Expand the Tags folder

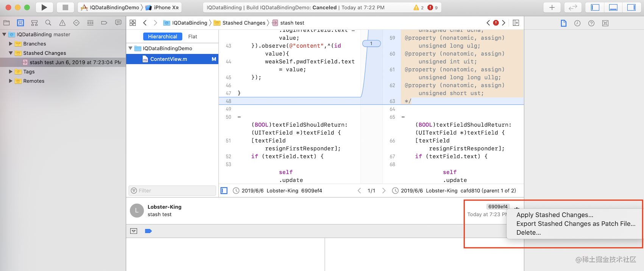11,71
